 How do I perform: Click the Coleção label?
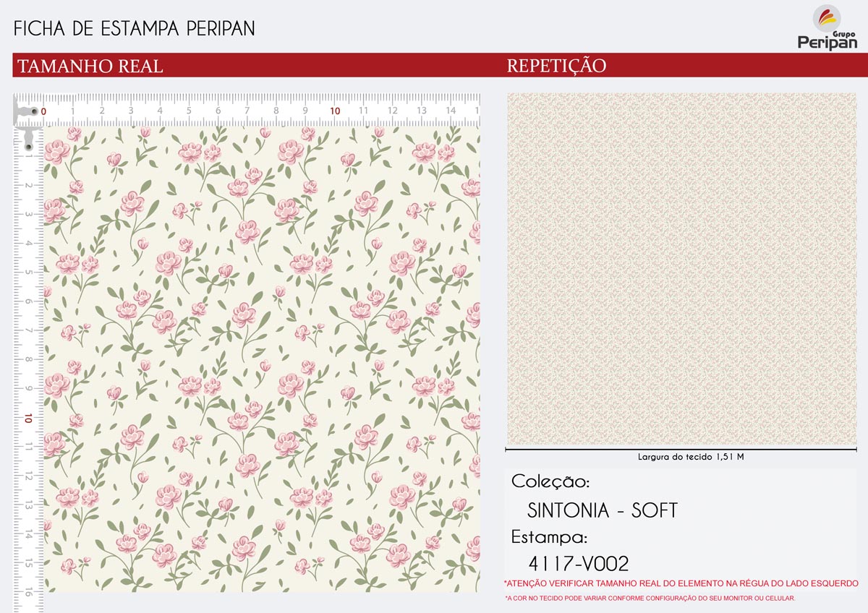(550, 481)
